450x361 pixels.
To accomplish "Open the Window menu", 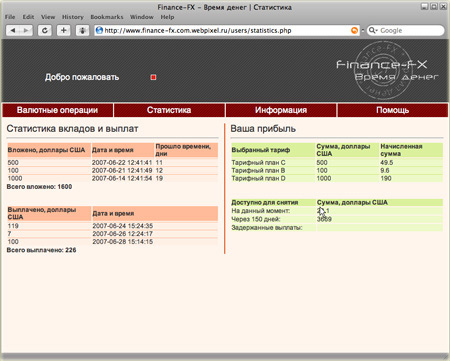I will pos(142,17).
